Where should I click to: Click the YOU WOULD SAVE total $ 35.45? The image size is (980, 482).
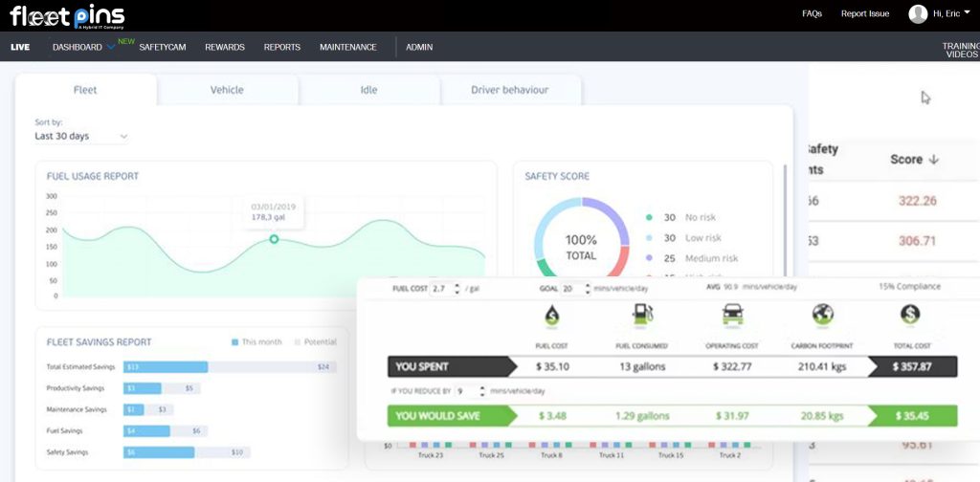[912, 416]
